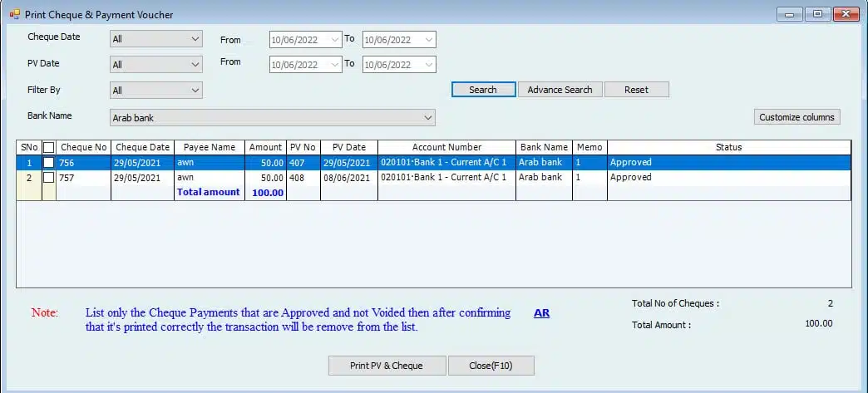Maximize the Print Cheque & Payment Voucher window

817,14
